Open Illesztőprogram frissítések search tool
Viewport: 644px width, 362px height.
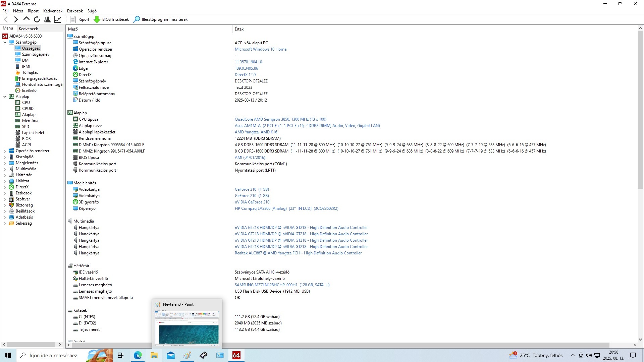point(161,19)
